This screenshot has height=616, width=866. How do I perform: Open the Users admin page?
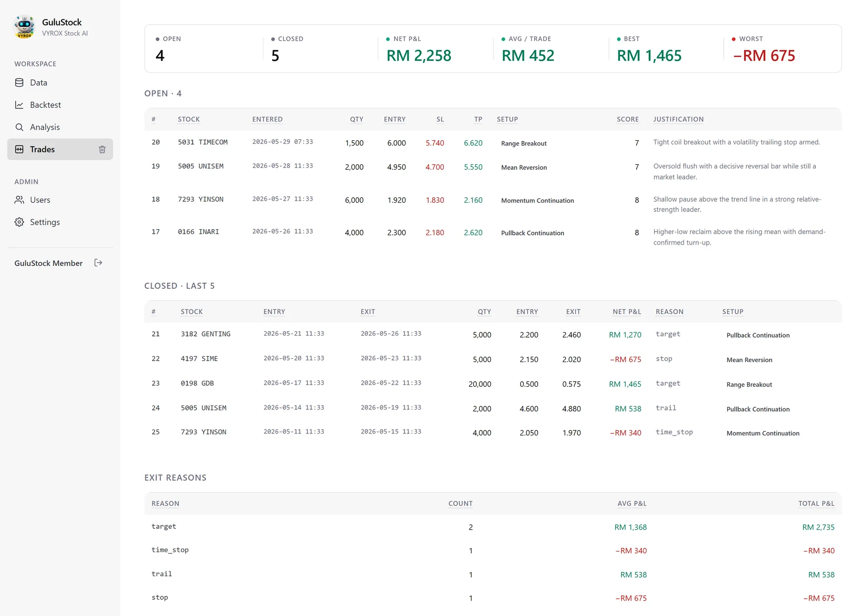pyautogui.click(x=60, y=200)
